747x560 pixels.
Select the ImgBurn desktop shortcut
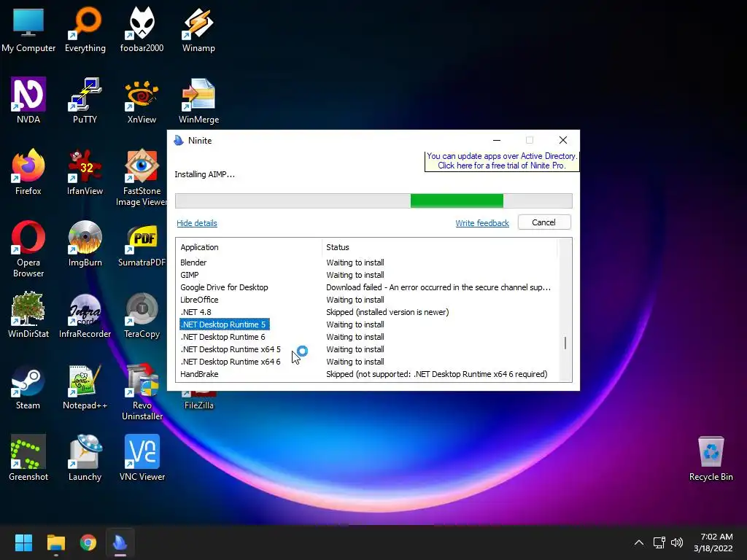85,244
